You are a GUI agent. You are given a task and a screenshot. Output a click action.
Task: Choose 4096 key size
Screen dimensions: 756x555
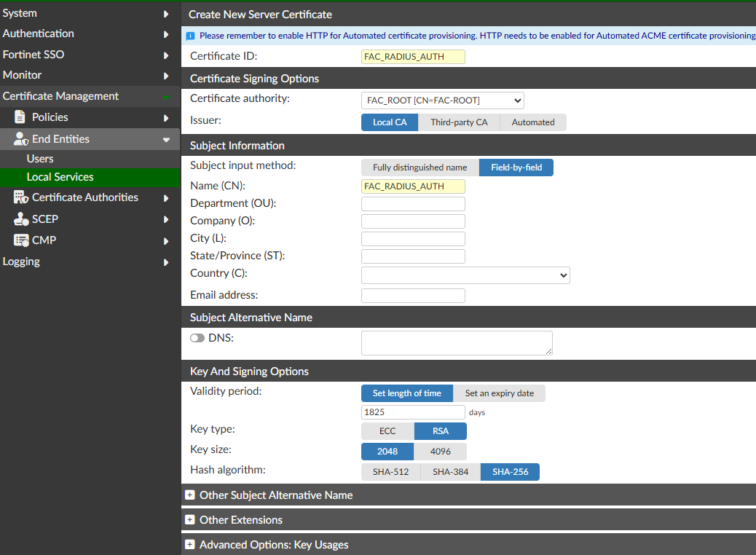click(440, 452)
